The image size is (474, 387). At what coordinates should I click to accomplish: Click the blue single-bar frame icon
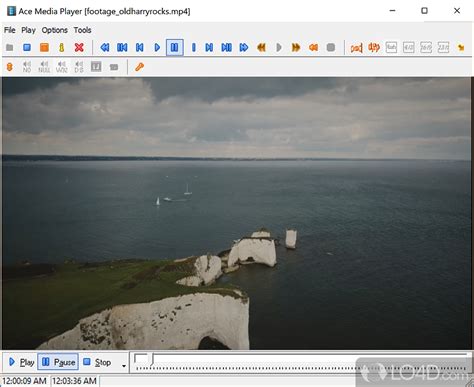tap(194, 47)
